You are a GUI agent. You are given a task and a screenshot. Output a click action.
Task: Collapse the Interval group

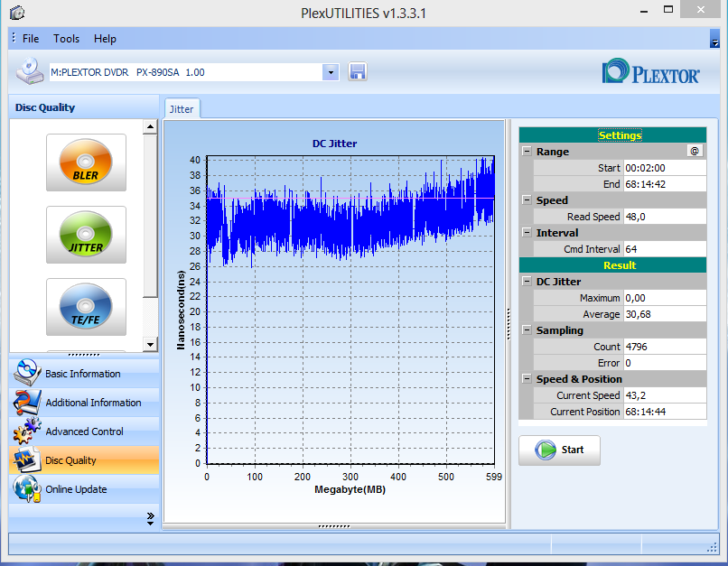click(x=527, y=232)
